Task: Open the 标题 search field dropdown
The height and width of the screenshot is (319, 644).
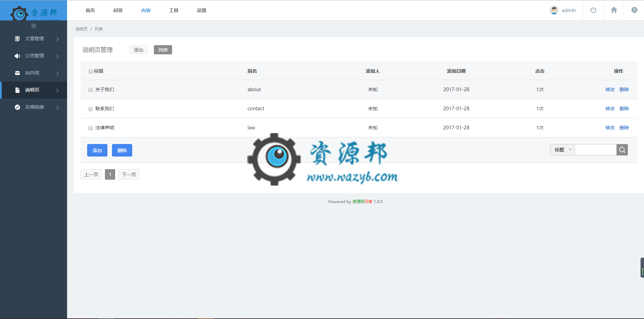Action: [x=562, y=150]
